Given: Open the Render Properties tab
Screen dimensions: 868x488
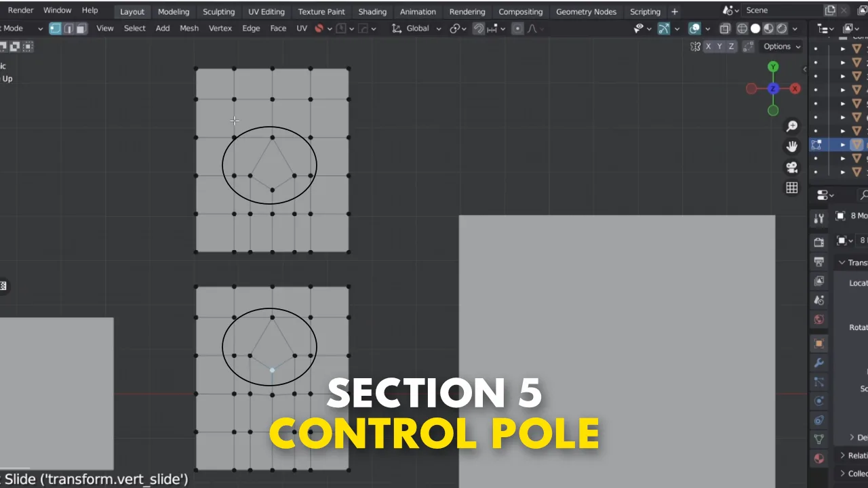Looking at the screenshot, I should point(818,241).
